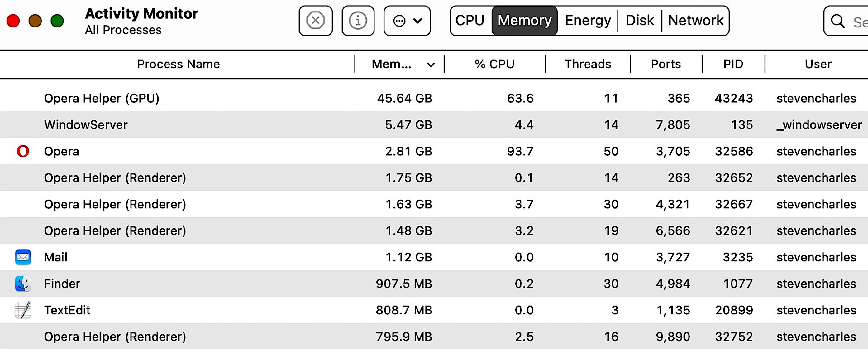This screenshot has width=868, height=349.
Task: Click the search magnifying glass icon
Action: point(838,21)
